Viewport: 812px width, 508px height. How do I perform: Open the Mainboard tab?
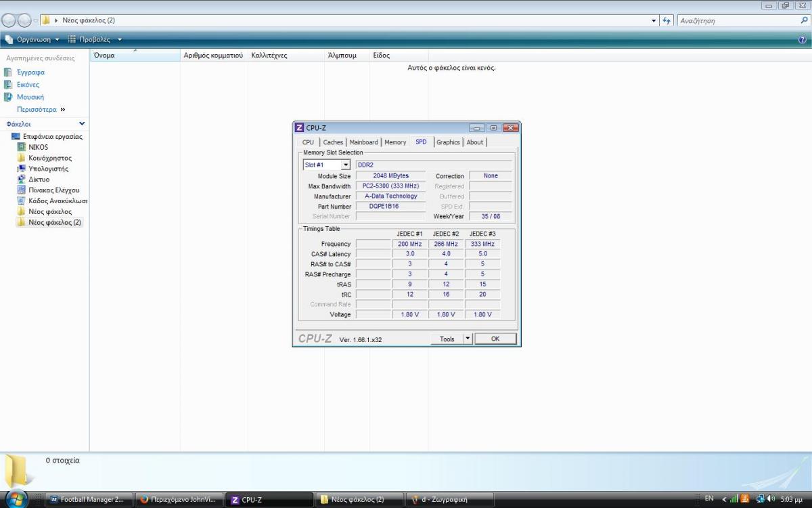pos(363,142)
